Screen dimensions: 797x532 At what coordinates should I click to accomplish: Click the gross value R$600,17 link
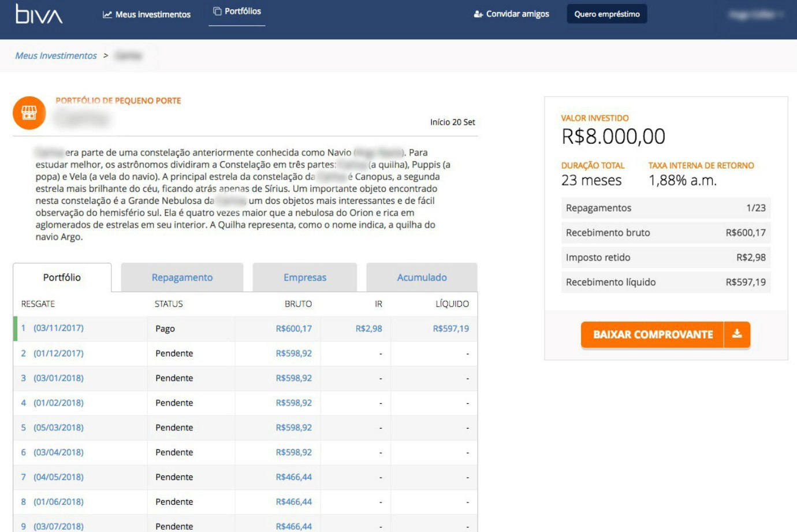295,328
